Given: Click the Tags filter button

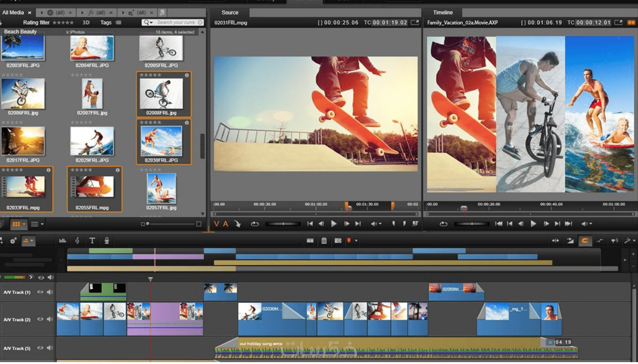Looking at the screenshot, I should coord(106,23).
